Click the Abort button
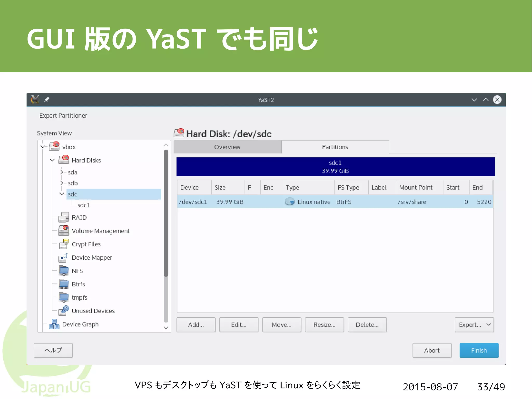532x399 pixels. (432, 350)
